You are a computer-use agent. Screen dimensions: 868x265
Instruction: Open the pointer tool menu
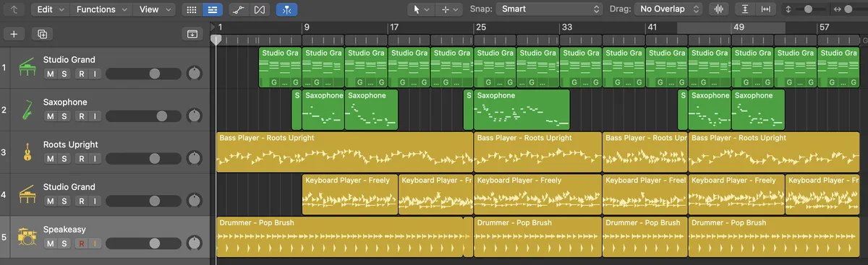420,9
